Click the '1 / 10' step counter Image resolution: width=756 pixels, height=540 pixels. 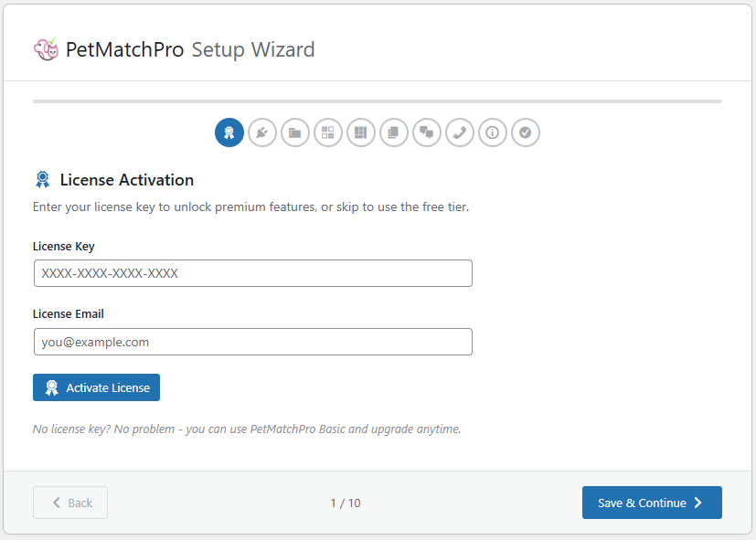point(346,503)
